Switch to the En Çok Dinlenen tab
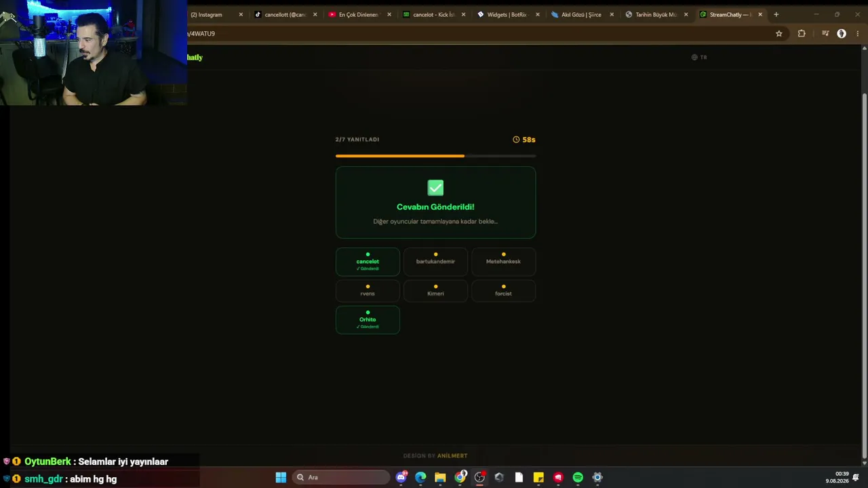This screenshot has height=488, width=868. point(360,14)
